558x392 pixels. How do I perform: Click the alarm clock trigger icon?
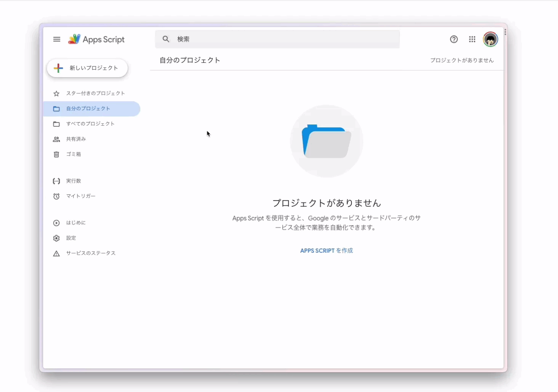click(x=56, y=196)
